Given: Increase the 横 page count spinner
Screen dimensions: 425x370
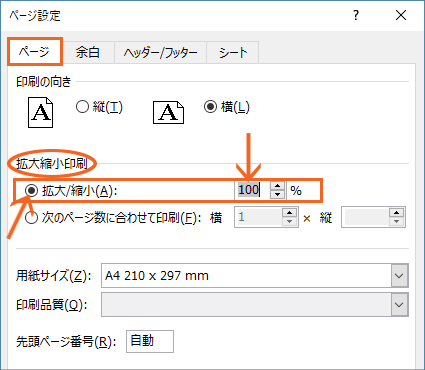Looking at the screenshot, I should [x=290, y=213].
